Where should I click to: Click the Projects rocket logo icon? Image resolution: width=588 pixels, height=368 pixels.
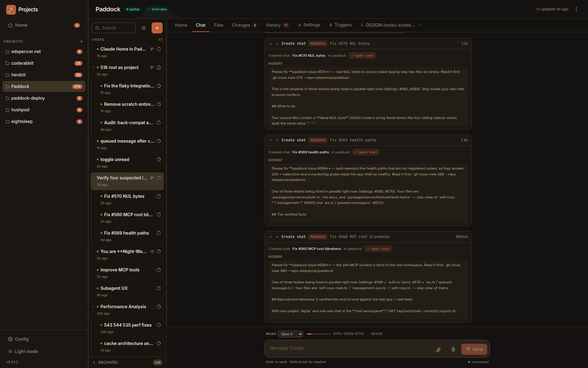[11, 10]
